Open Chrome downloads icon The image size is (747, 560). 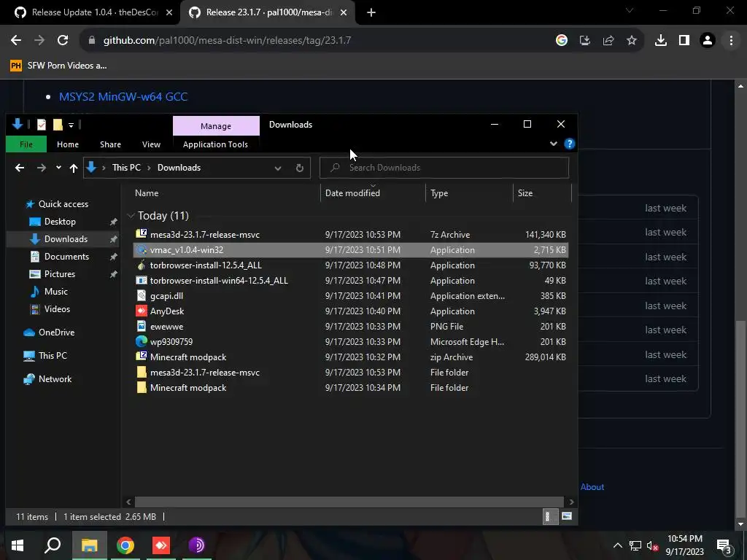tap(661, 41)
